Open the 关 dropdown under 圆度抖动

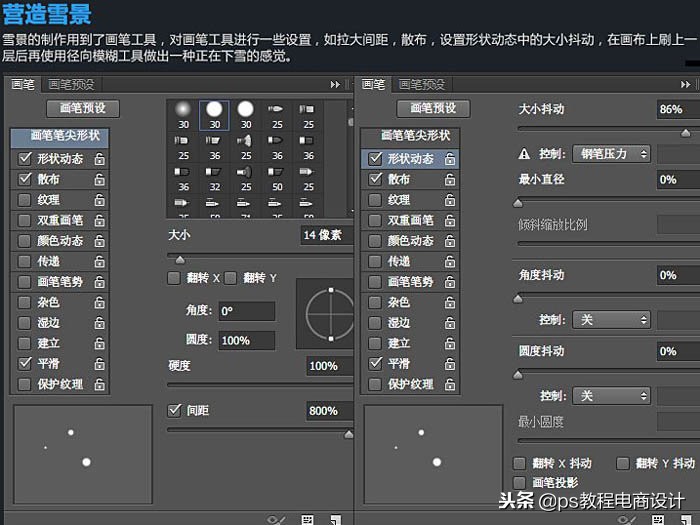[611, 396]
